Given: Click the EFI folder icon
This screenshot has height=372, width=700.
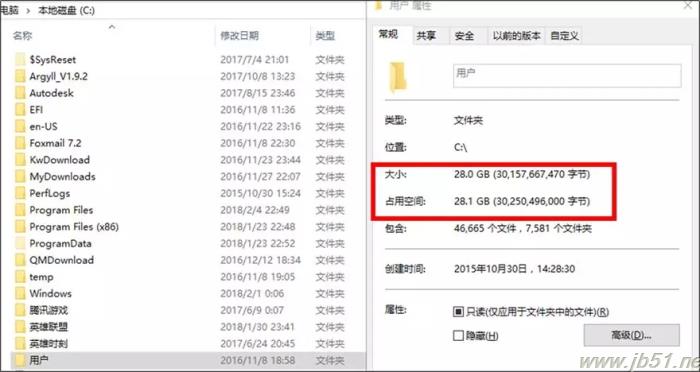Looking at the screenshot, I should click(x=20, y=110).
